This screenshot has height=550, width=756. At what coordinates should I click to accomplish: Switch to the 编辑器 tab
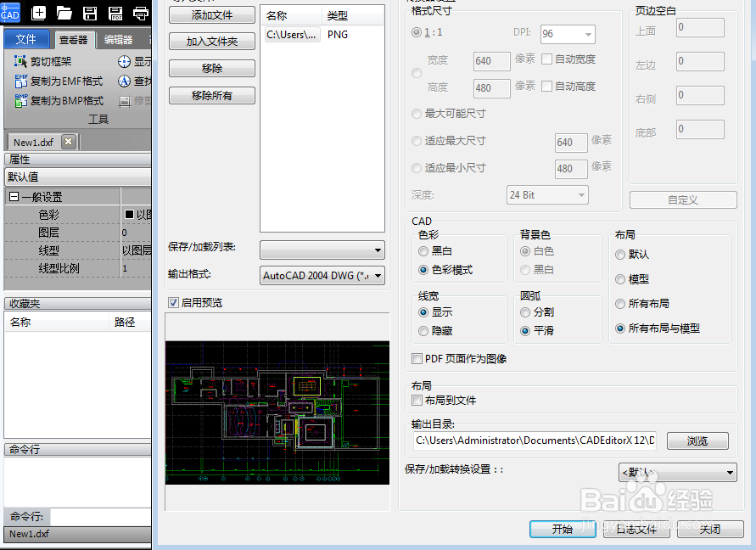click(118, 38)
